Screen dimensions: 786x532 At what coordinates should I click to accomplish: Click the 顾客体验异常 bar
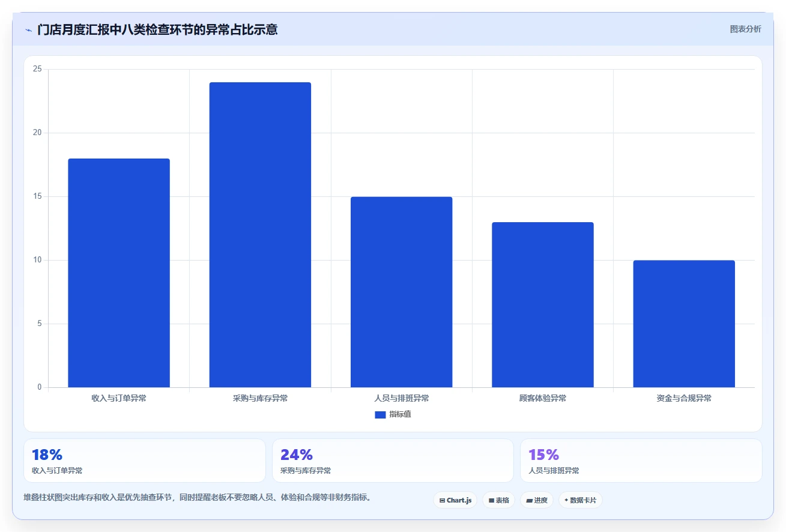pyautogui.click(x=543, y=305)
